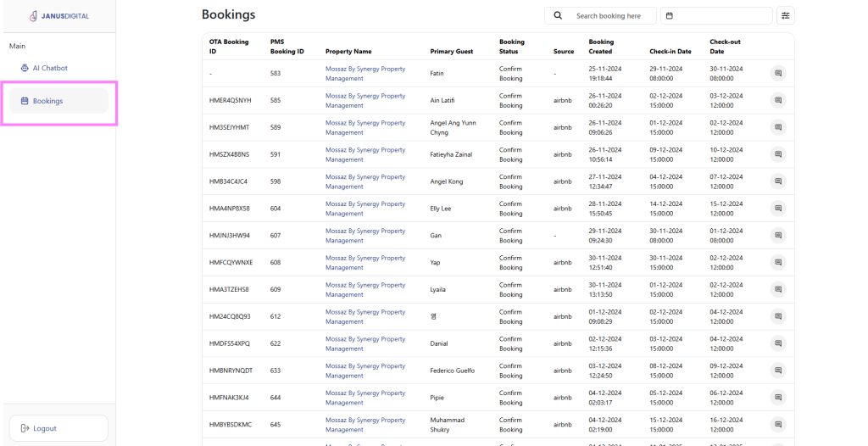Click message icon in Pipie row

pyautogui.click(x=777, y=398)
